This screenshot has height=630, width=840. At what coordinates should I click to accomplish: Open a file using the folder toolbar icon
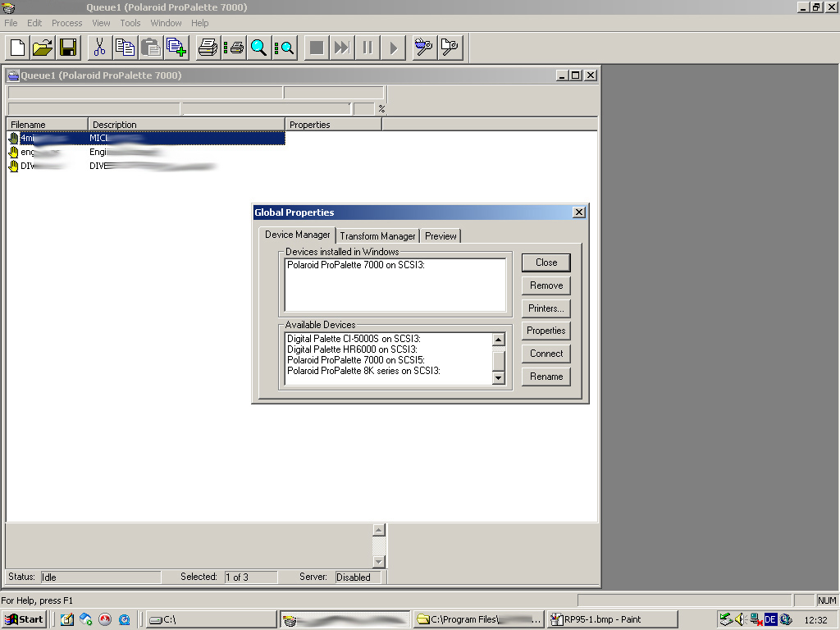point(43,48)
